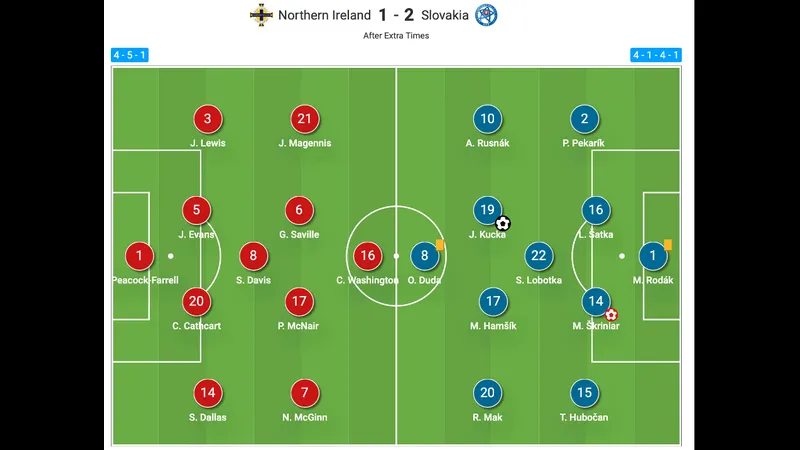Select S. Lobotka's number 22 marker
Image resolution: width=800 pixels, height=450 pixels.
click(x=539, y=256)
